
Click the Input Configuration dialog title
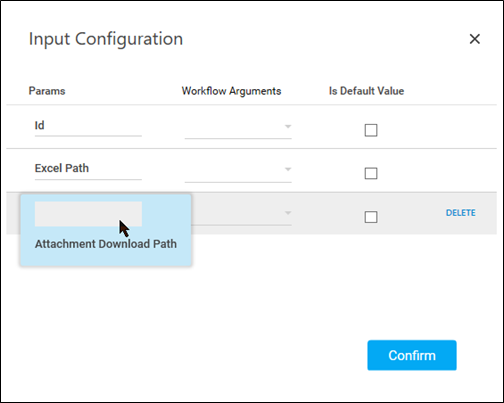point(106,39)
